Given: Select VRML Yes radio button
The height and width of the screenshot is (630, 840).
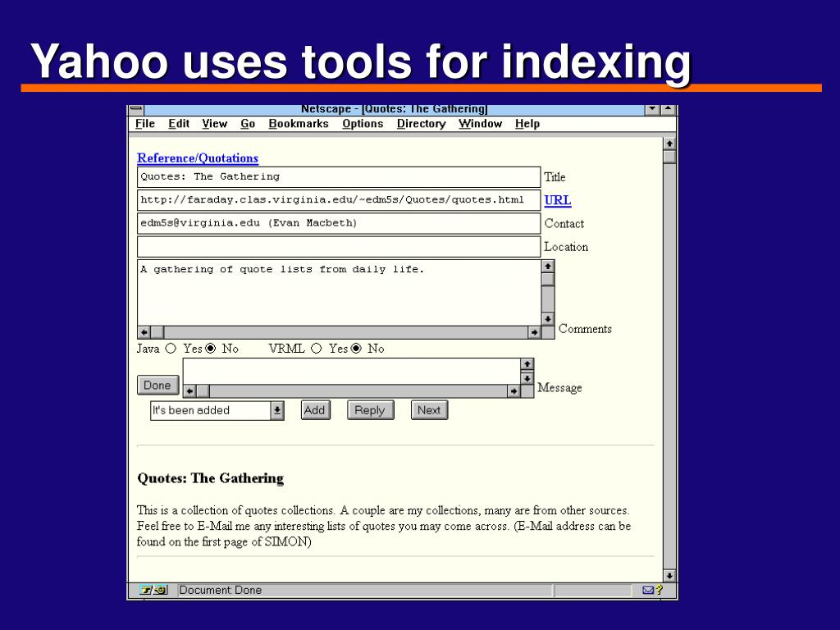Looking at the screenshot, I should coord(316,348).
